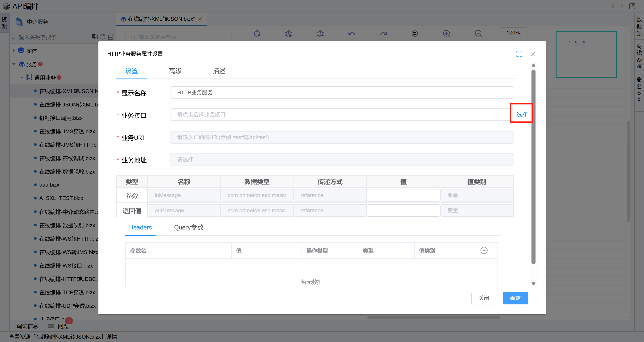Screen dimensions: 644x342
Task: Click the zoom out magnifier icon
Action: (x=478, y=33)
